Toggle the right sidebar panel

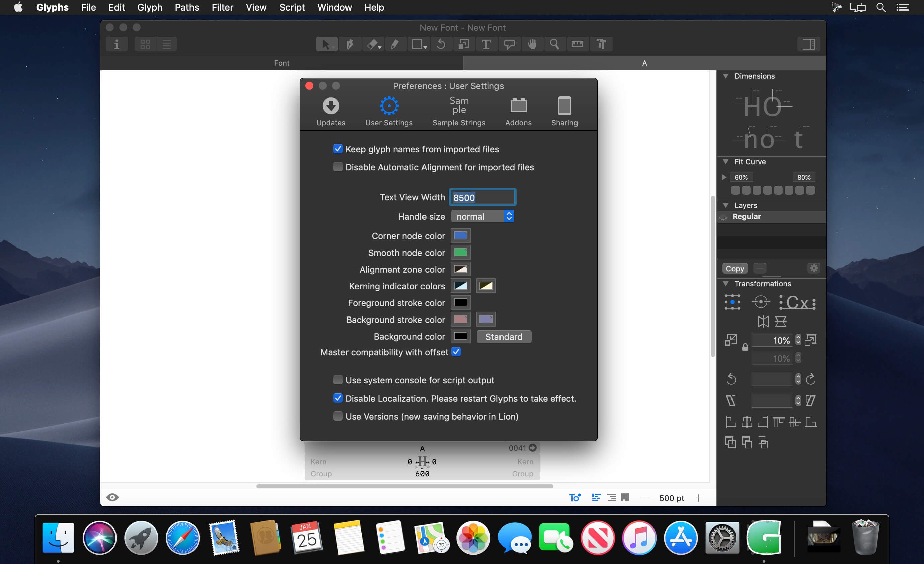(808, 44)
